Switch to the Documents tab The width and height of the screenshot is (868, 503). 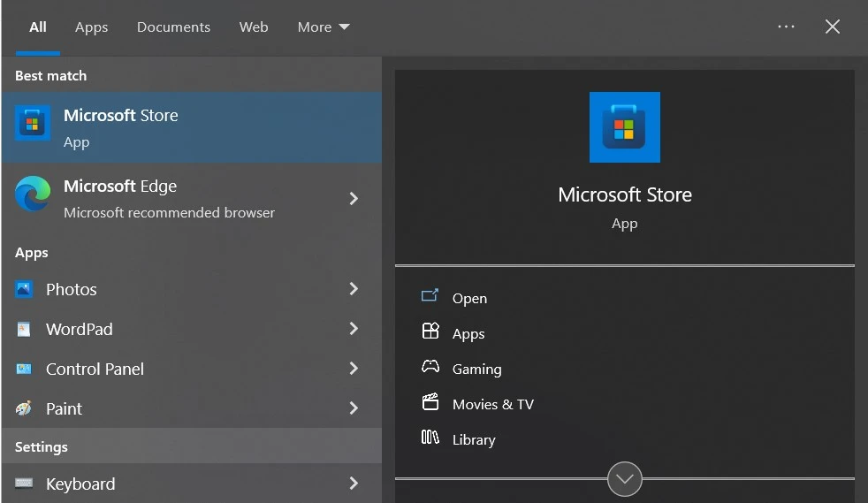(x=173, y=27)
